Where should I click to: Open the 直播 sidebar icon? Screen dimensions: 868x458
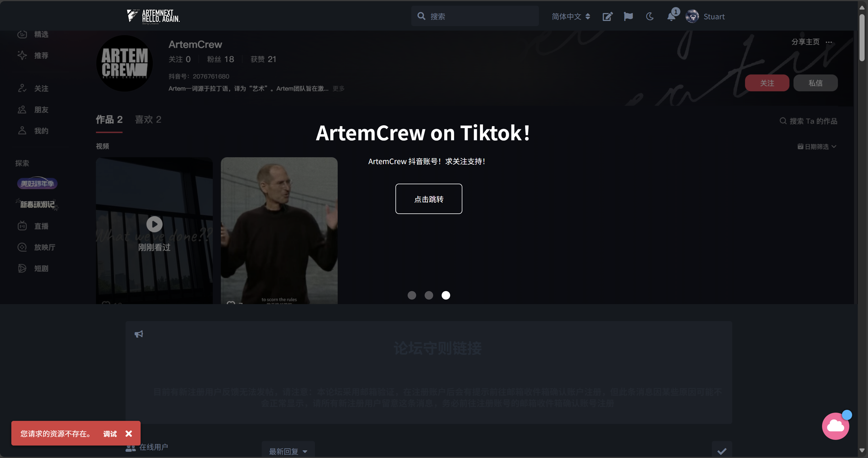click(22, 226)
